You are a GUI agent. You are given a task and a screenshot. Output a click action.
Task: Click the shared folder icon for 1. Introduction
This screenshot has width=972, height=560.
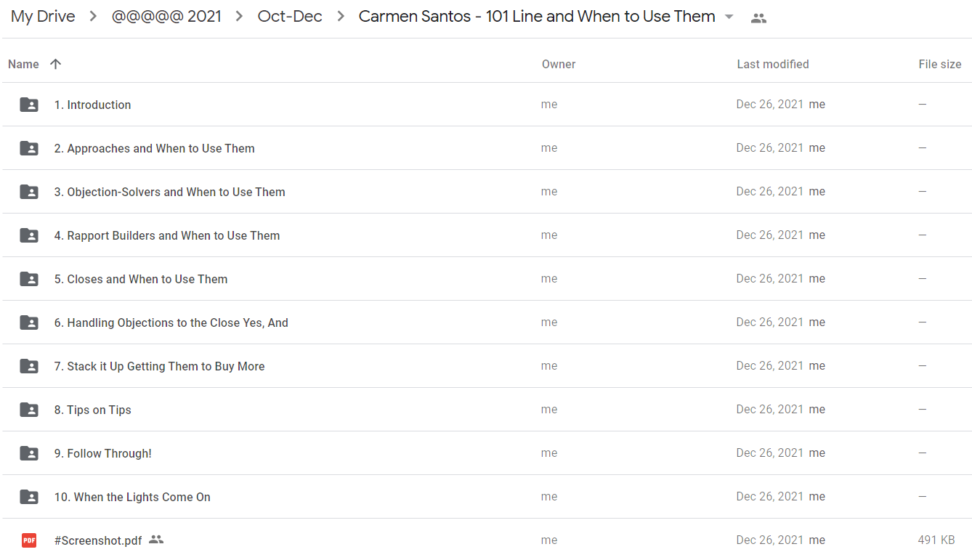pyautogui.click(x=29, y=105)
